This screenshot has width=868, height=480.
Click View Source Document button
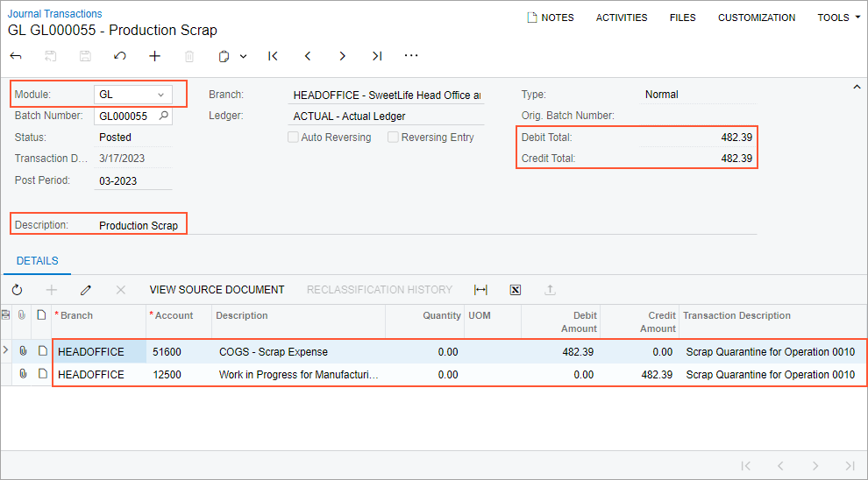[x=217, y=290]
